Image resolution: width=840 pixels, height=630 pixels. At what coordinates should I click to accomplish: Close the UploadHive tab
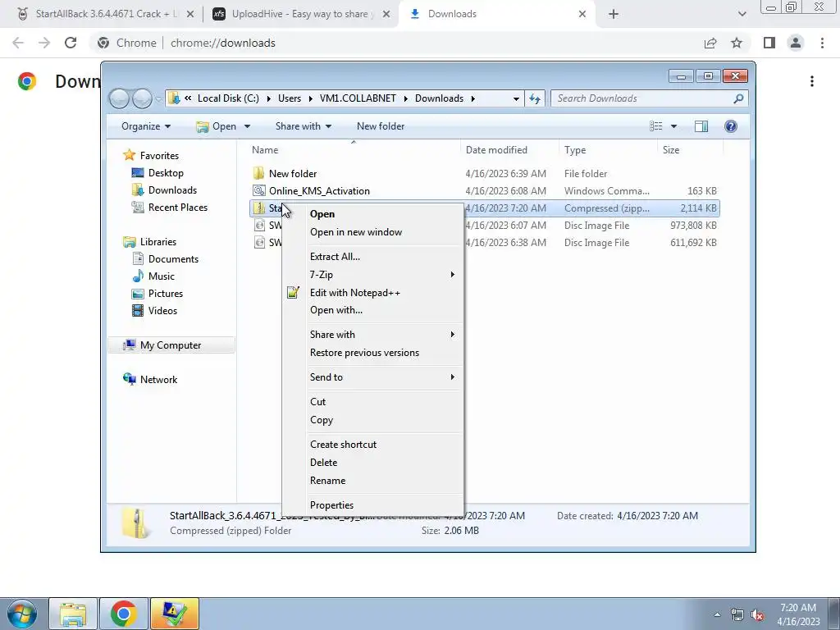[x=386, y=15]
